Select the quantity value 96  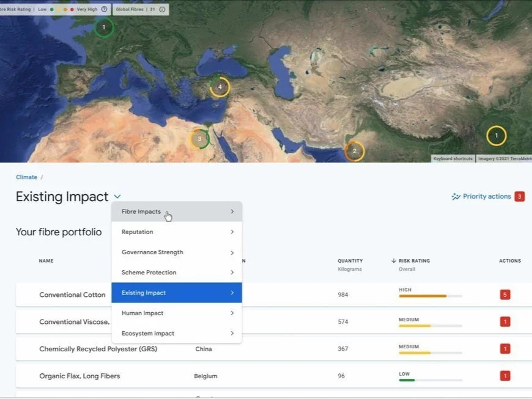click(x=341, y=376)
